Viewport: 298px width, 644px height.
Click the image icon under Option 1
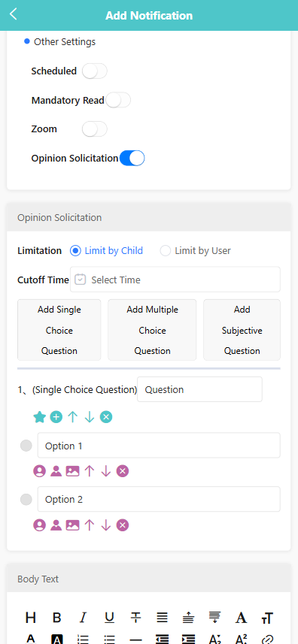pyautogui.click(x=72, y=471)
